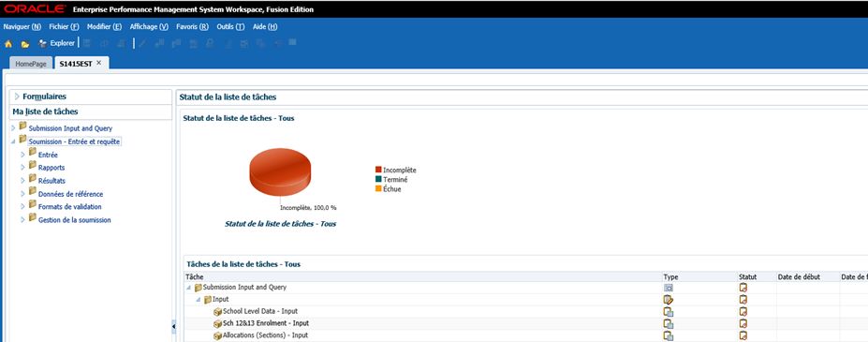
Task: Expand Submission Input and Query tree node
Action: [13, 128]
